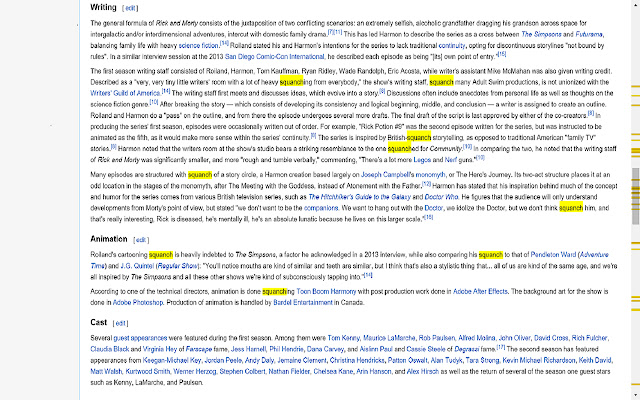Open the Kevin Michael Richardson link
Screen dimensions: 640x400
pos(539,360)
